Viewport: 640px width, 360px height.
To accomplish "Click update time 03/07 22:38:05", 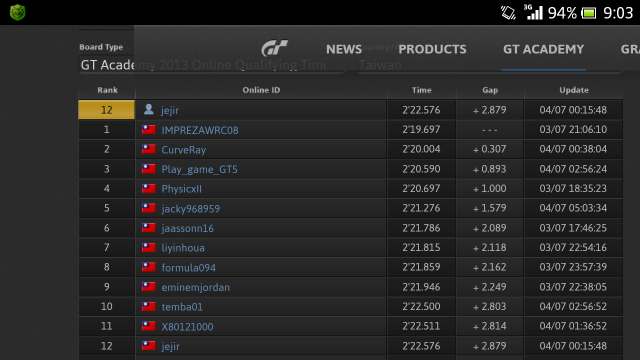I will point(573,287).
